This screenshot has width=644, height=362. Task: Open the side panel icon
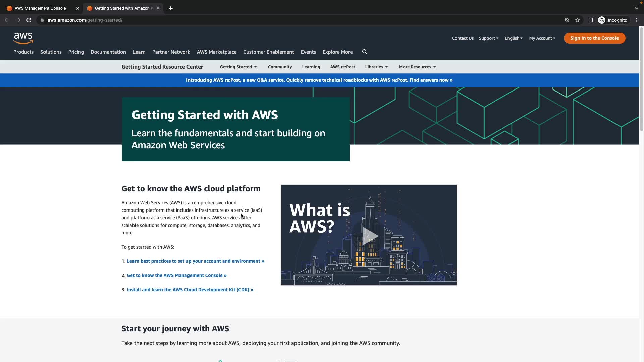point(591,20)
